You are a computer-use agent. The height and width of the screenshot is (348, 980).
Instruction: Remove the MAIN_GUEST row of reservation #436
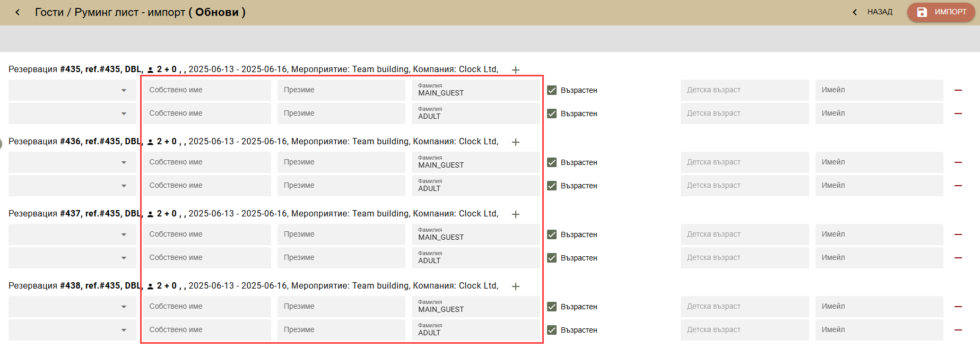958,162
